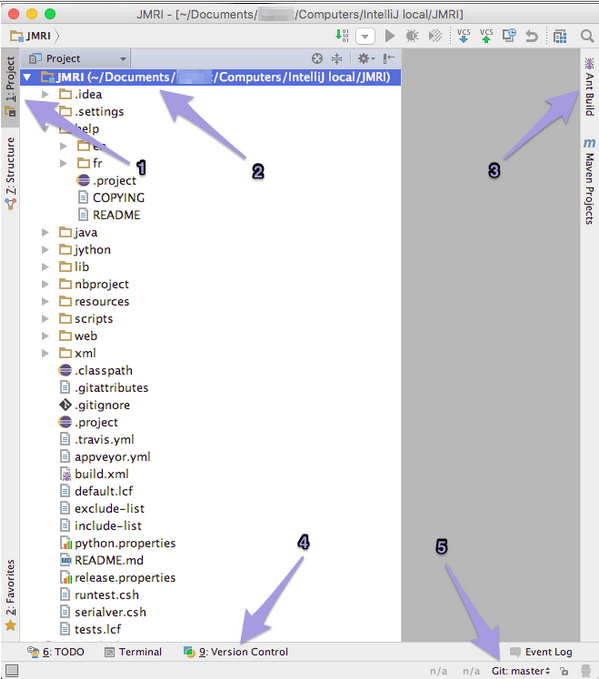Image resolution: width=599 pixels, height=679 pixels.
Task: Click the VCS Update Project icon
Action: click(463, 36)
